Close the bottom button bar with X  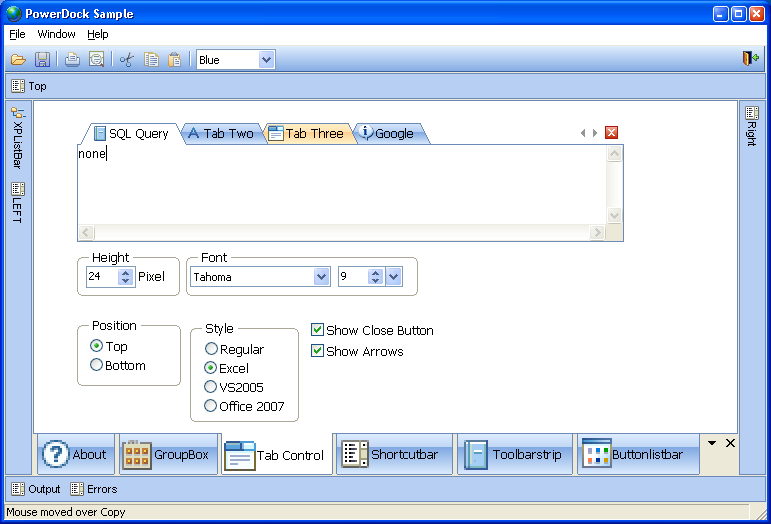coord(730,443)
